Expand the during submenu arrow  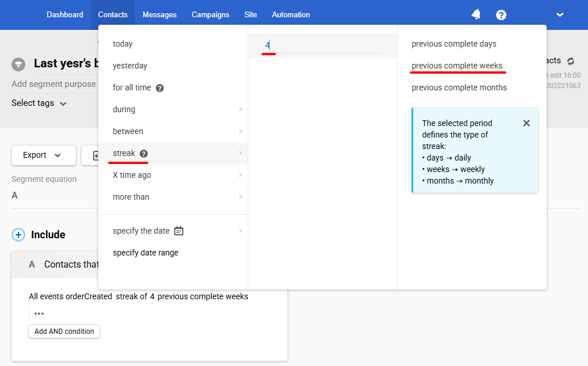240,109
